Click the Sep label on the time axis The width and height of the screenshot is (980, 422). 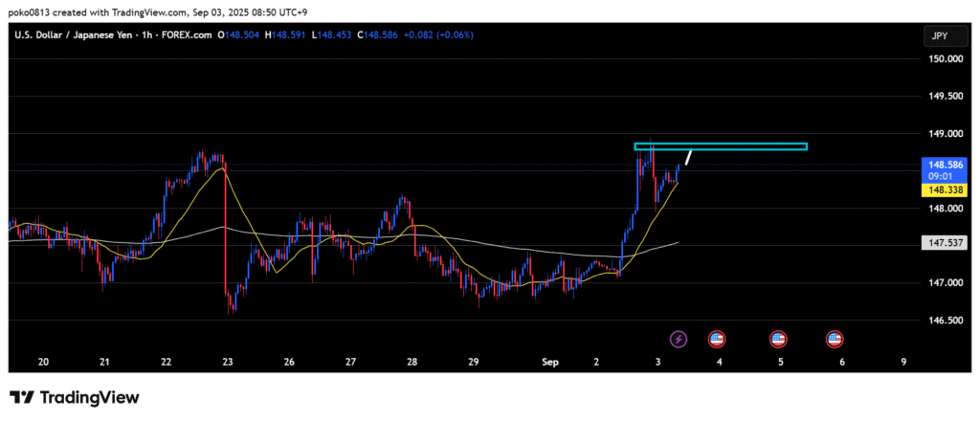[549, 363]
